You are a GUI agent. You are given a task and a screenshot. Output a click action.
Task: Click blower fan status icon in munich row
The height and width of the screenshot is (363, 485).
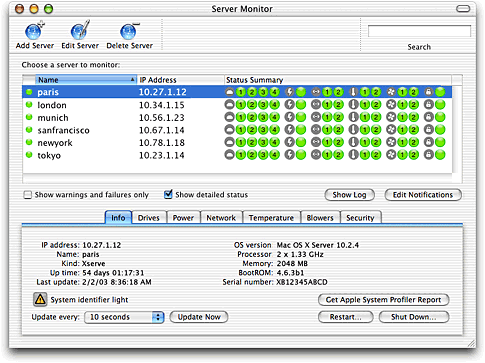click(391, 117)
